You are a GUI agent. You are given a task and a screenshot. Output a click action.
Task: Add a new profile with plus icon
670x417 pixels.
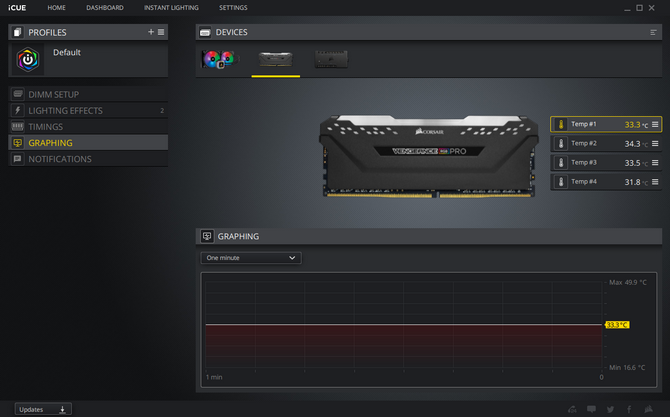point(151,32)
